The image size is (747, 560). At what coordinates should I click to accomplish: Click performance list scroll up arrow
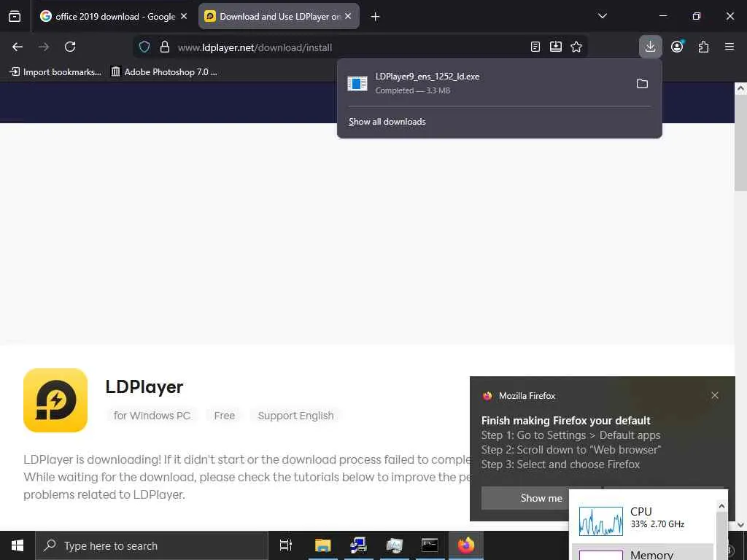pos(721,506)
